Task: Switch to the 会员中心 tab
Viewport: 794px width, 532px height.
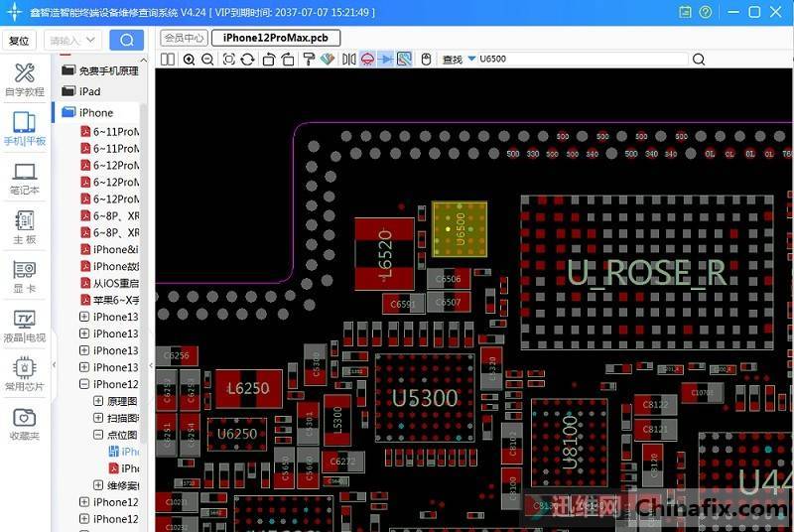Action: point(184,38)
